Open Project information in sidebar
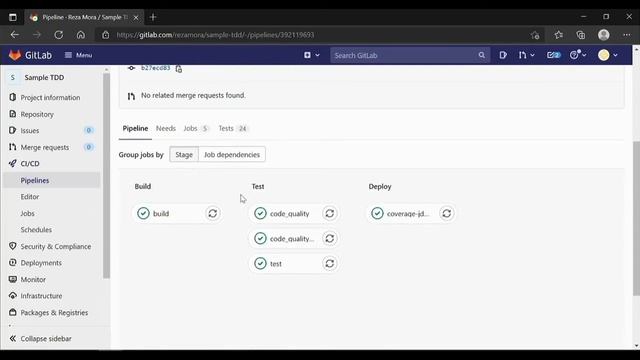This screenshot has height=360, width=640. (x=50, y=98)
